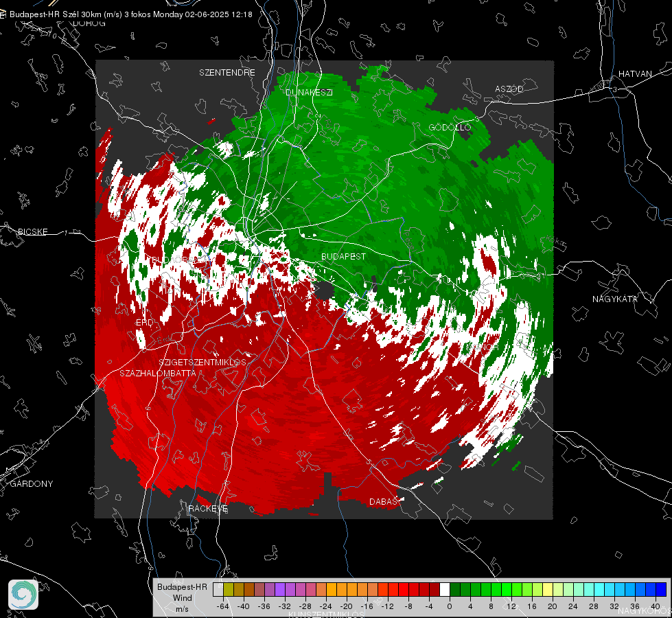
Task: Click the SZIGETSZENTMIKLÓS city label
Action: coord(202,362)
